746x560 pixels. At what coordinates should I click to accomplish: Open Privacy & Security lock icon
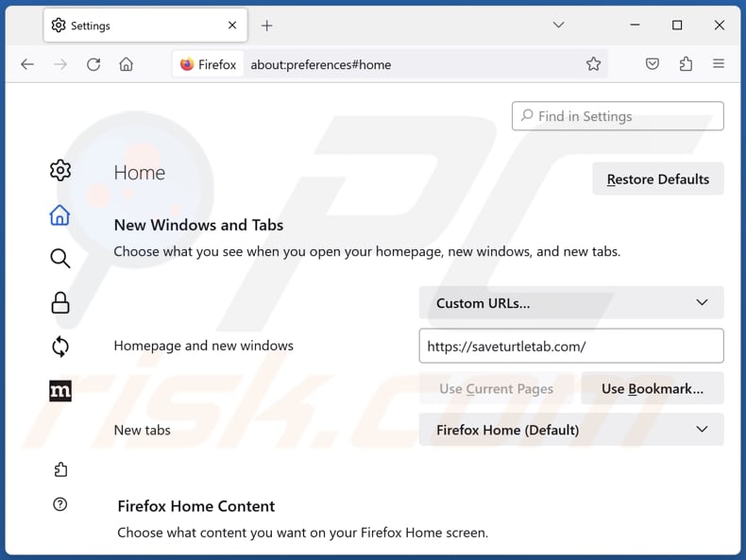(60, 302)
